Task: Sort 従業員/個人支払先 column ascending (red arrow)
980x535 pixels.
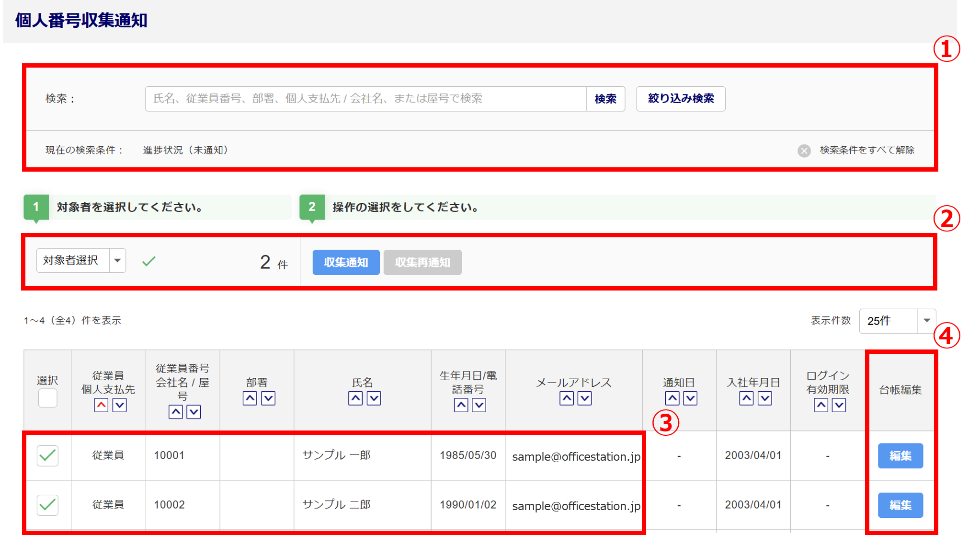Action: (101, 405)
